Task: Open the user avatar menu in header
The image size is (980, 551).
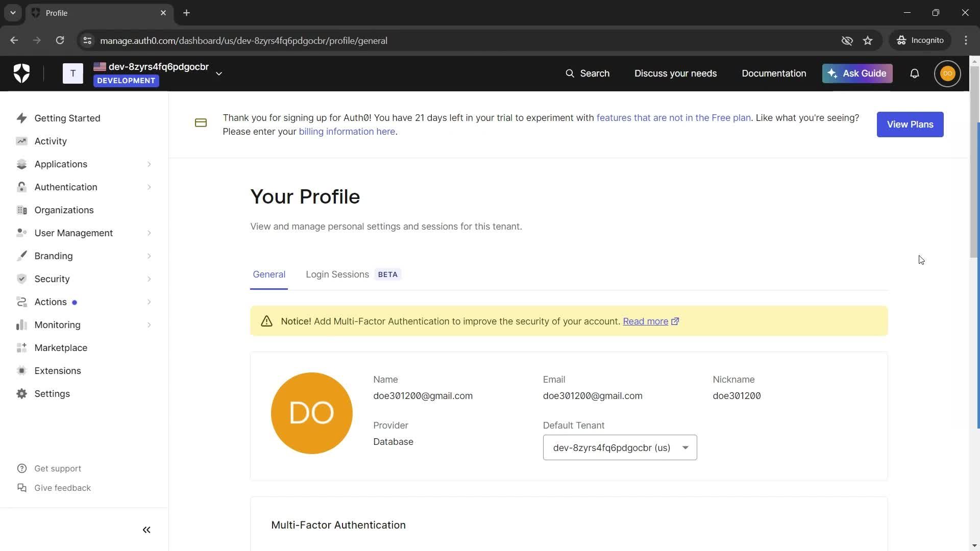Action: pos(947,73)
